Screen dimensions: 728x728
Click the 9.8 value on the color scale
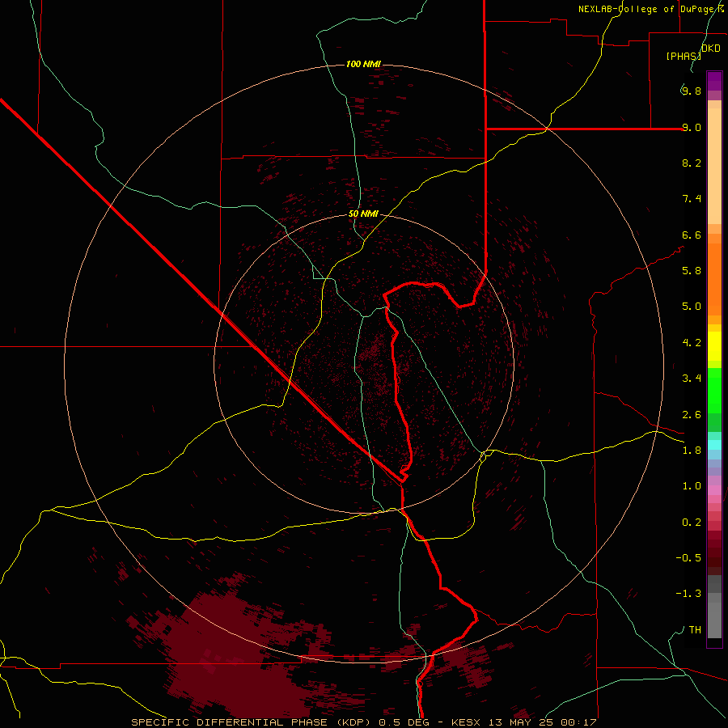tap(692, 91)
